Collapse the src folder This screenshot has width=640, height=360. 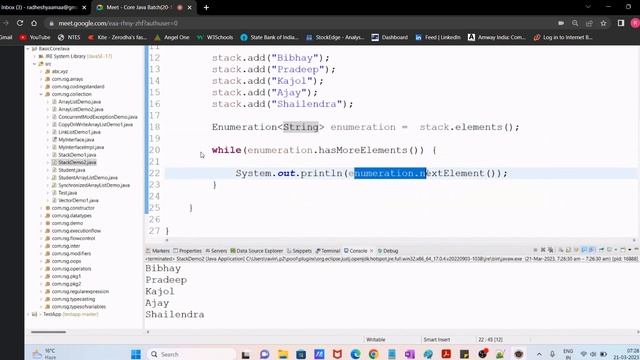pos(35,64)
